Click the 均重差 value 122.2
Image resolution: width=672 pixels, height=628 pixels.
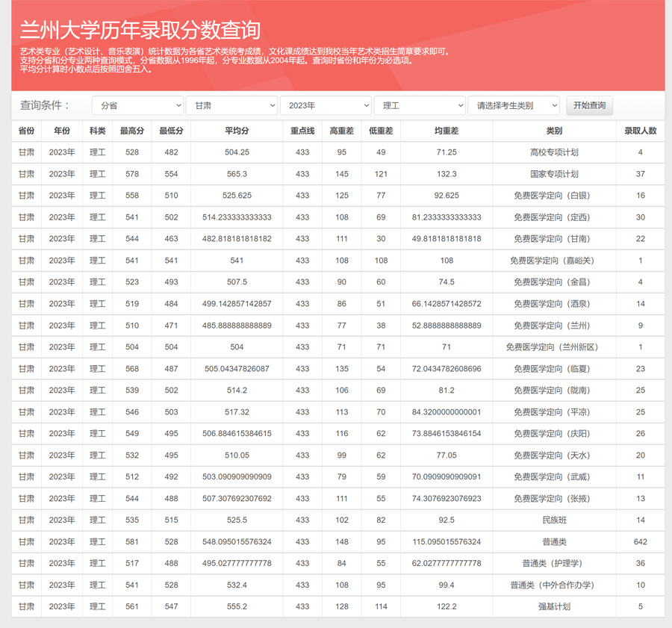click(x=447, y=606)
